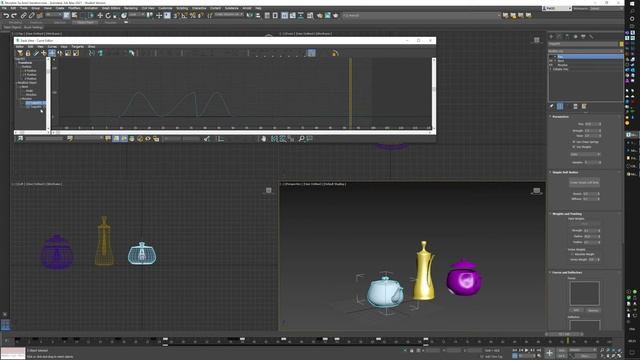The height and width of the screenshot is (360, 640).
Task: Collapse Modified Object node in tree
Action: coord(17,83)
